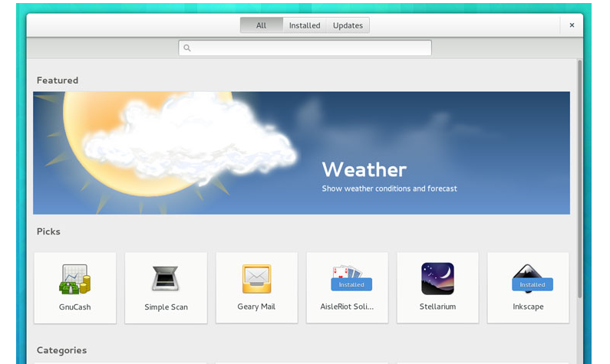
Task: Switch to the Installed tab
Action: tap(305, 25)
